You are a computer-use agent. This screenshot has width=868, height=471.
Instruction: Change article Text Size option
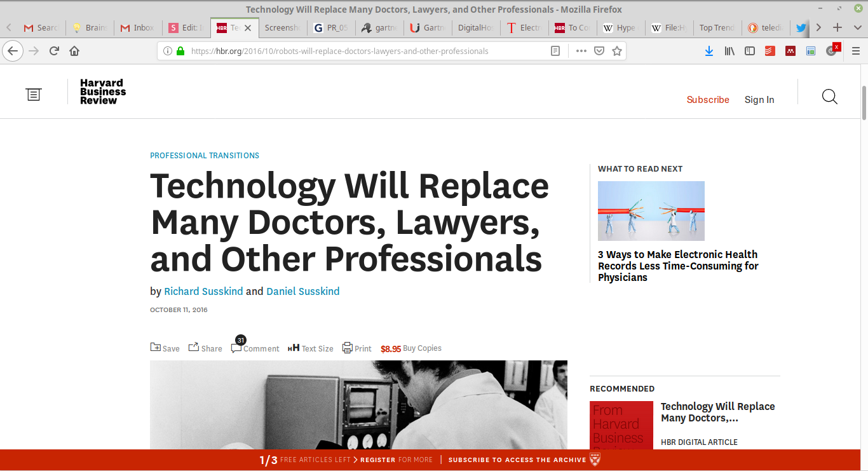pos(310,348)
